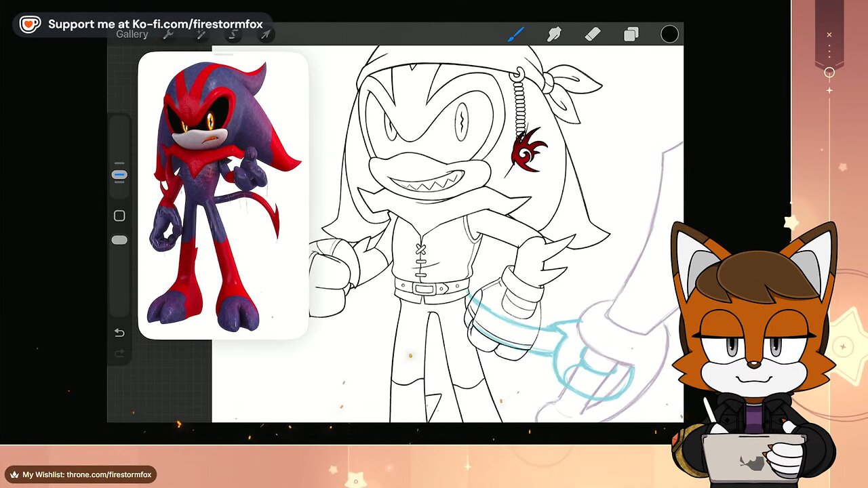
Task: Open the Actions wrench menu
Action: [x=168, y=35]
